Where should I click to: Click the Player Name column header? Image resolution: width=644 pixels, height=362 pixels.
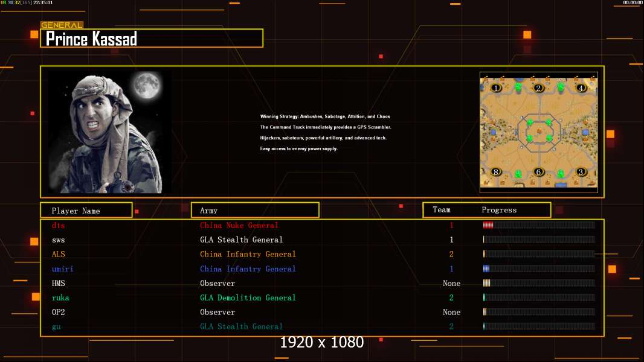pos(86,211)
